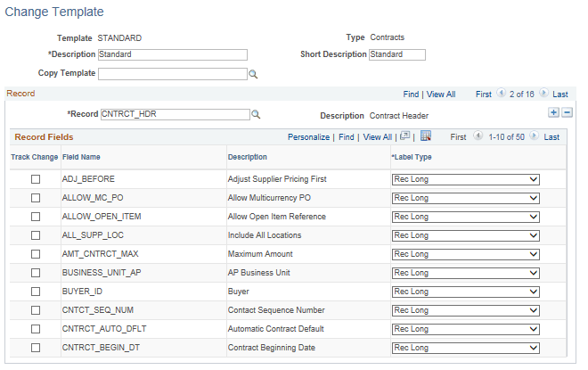Screen dimensions: 588x370
Task: Click View All in Record header
Action: (441, 95)
